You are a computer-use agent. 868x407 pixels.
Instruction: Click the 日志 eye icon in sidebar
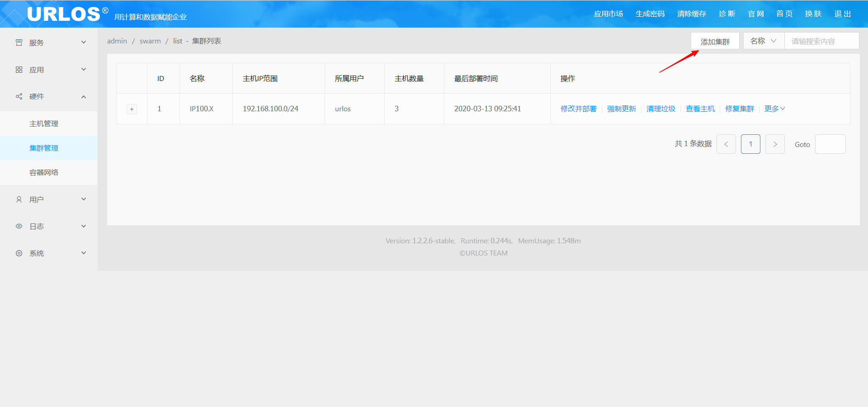click(x=19, y=226)
